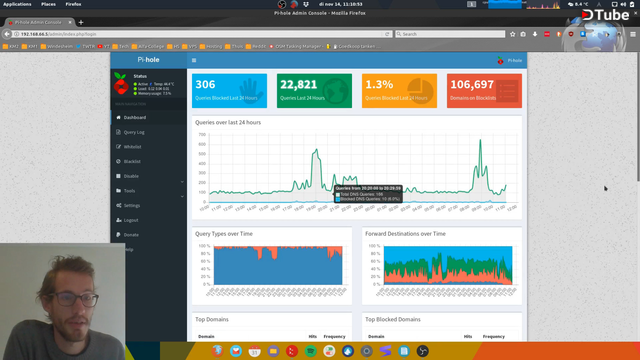
Task: Select the Dashboard navigation item
Action: pyautogui.click(x=149, y=118)
